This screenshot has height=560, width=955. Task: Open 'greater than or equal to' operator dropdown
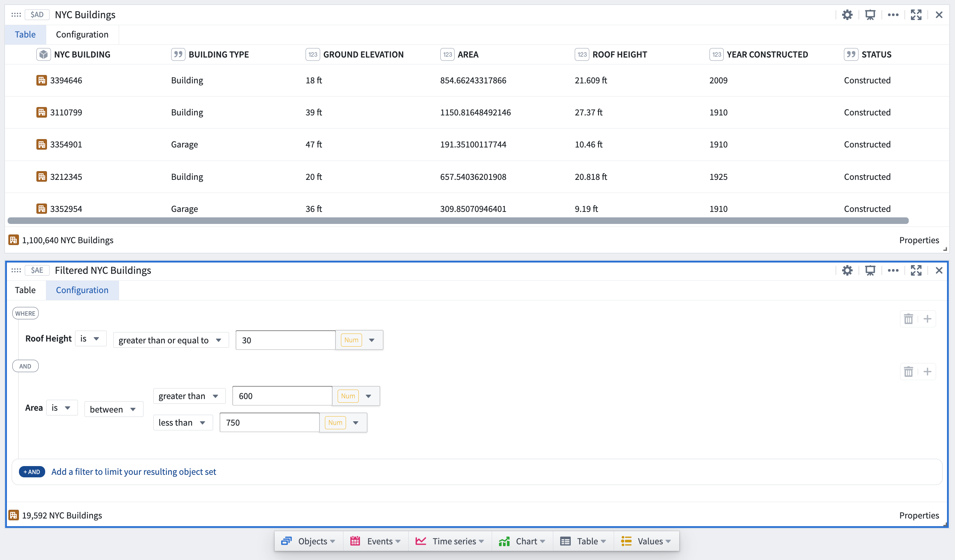coord(170,340)
